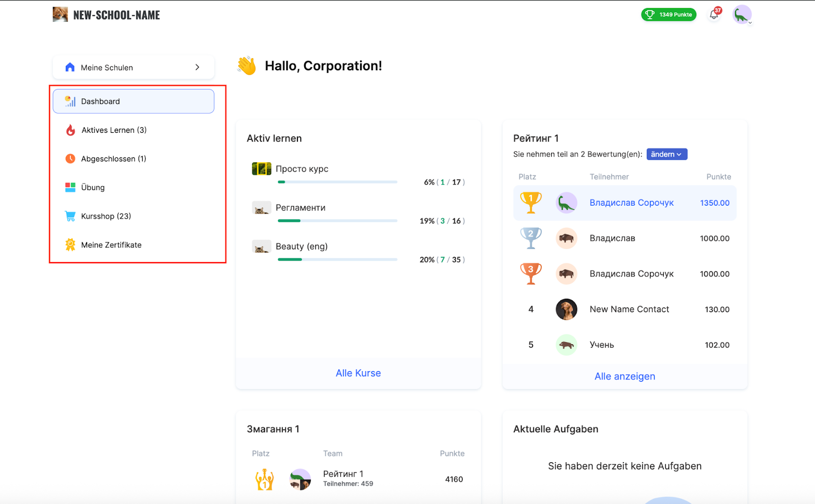Click the Учень participant name
815x504 pixels.
pyautogui.click(x=602, y=345)
